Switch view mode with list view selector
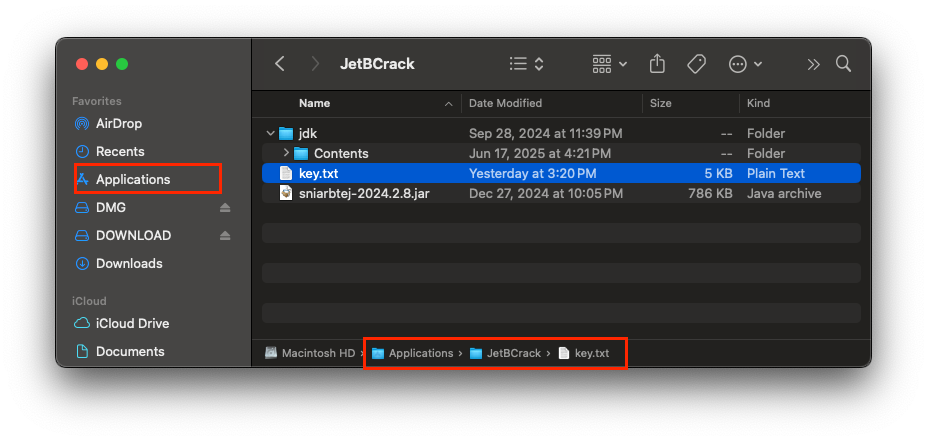 click(526, 64)
